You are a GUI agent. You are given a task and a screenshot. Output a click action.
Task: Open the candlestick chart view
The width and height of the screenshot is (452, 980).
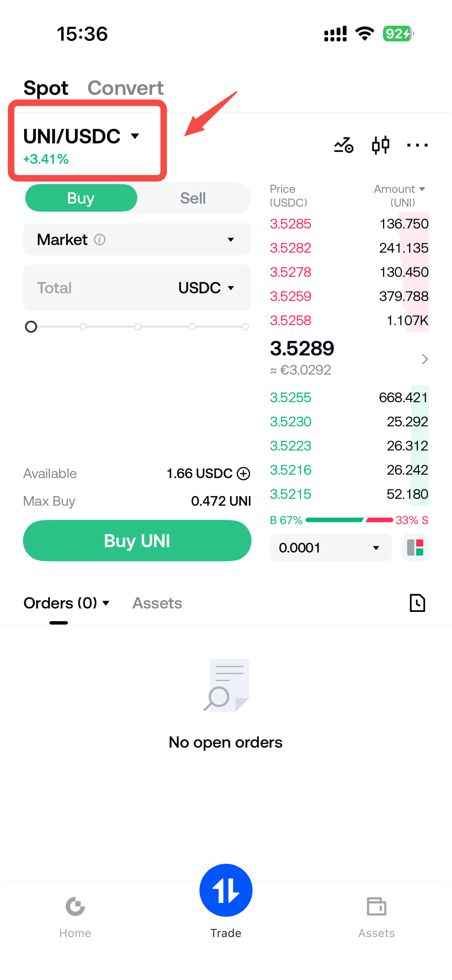point(381,145)
